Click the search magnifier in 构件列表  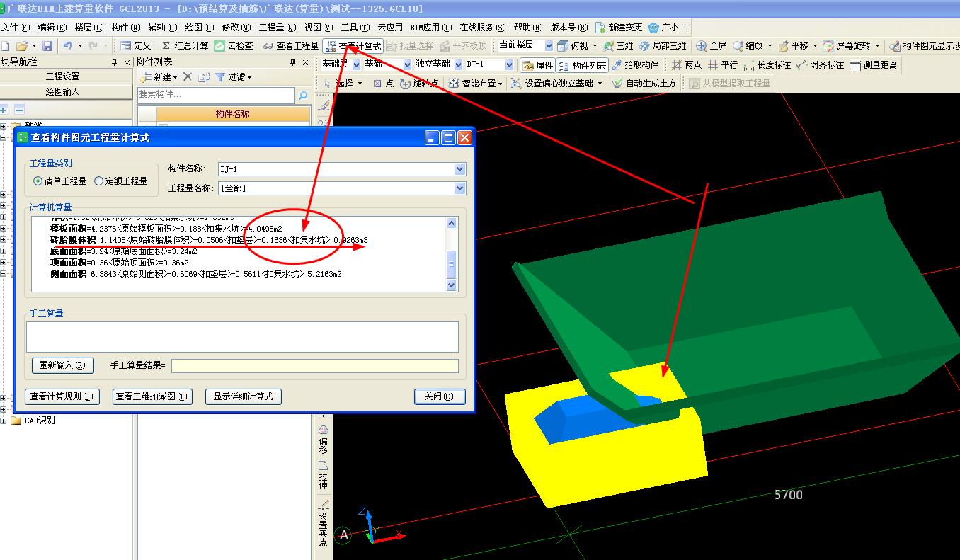pos(303,95)
